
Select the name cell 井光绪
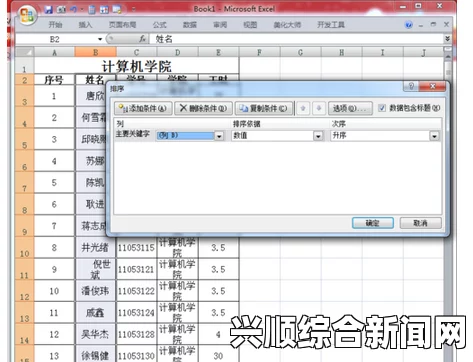pos(95,248)
